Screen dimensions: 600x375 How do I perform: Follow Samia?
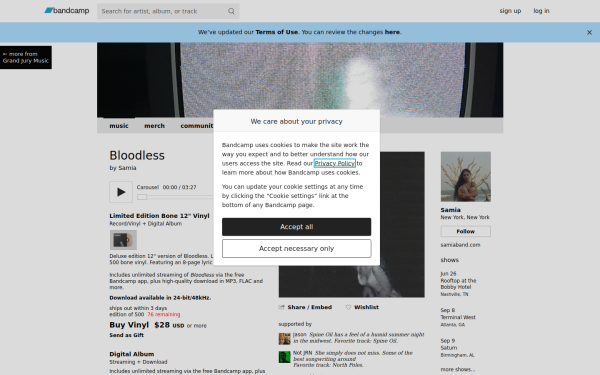466,232
